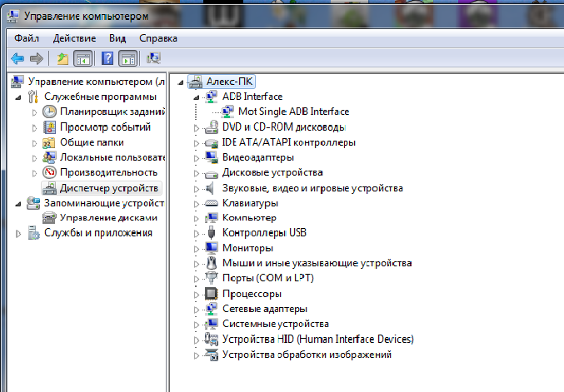Click the DVD и CD-ROM дисководы icon

coord(211,127)
